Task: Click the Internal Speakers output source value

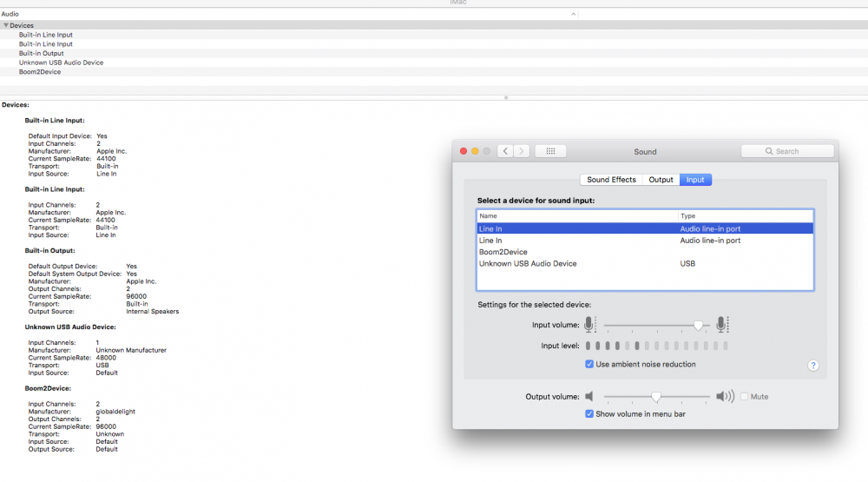Action: (152, 312)
